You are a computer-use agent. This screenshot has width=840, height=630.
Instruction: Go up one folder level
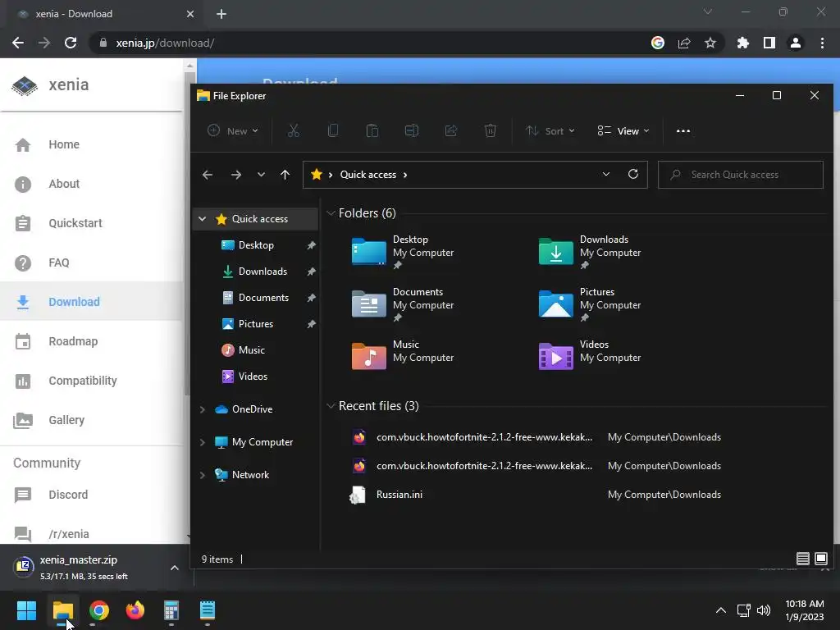coord(285,175)
